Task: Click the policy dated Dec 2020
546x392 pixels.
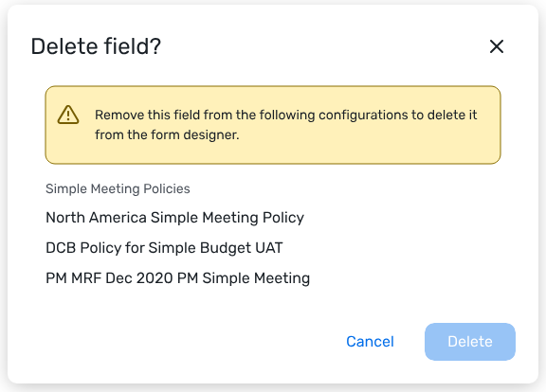Action: [177, 278]
